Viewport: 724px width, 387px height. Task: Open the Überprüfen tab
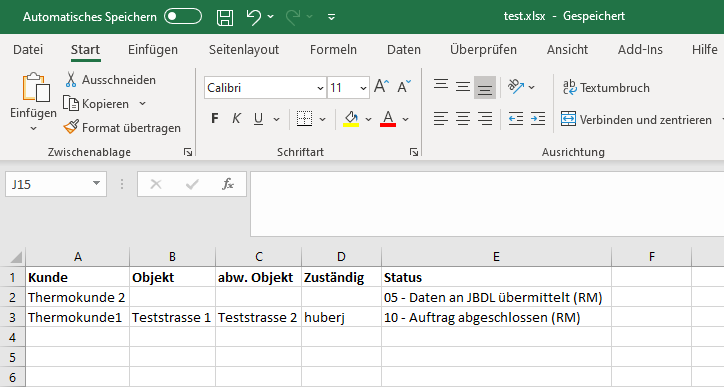[x=483, y=49]
